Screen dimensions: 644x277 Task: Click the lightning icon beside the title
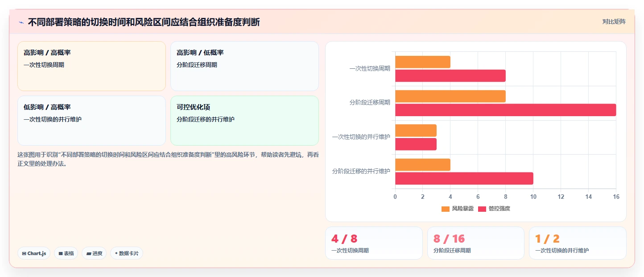click(x=21, y=22)
